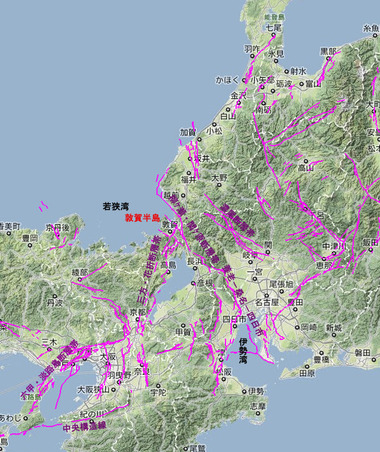
Task: Select the 福井 city marker dot
Action: 189,173
